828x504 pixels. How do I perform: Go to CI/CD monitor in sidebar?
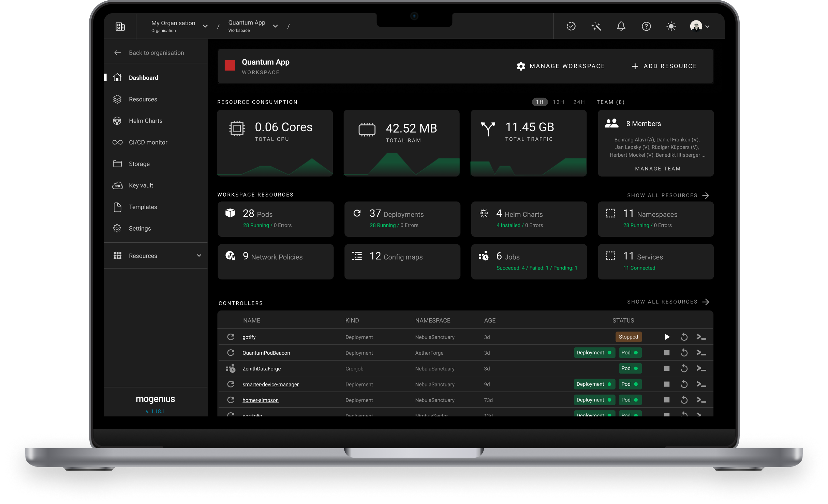pos(148,142)
